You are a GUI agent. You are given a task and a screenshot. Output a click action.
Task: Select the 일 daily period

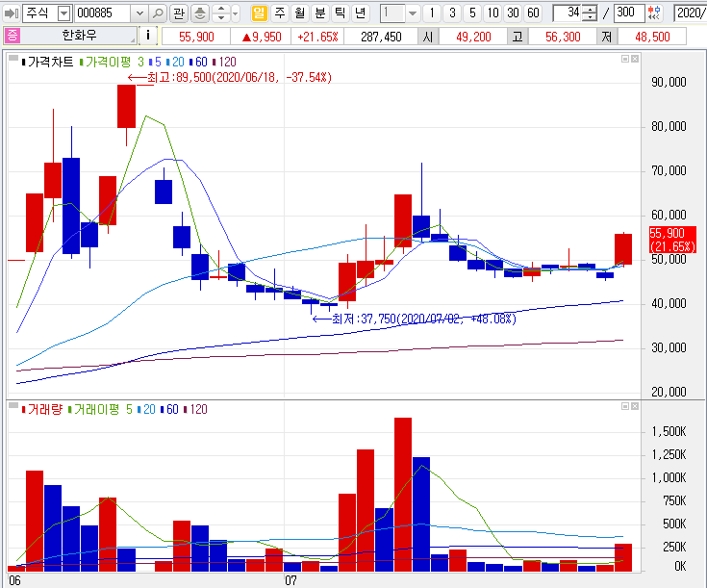click(x=260, y=13)
